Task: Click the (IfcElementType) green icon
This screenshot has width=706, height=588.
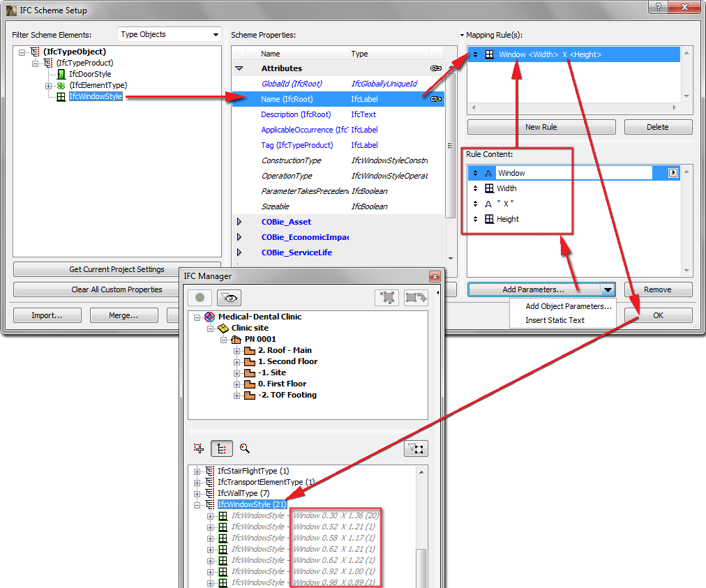Action: pos(61,86)
